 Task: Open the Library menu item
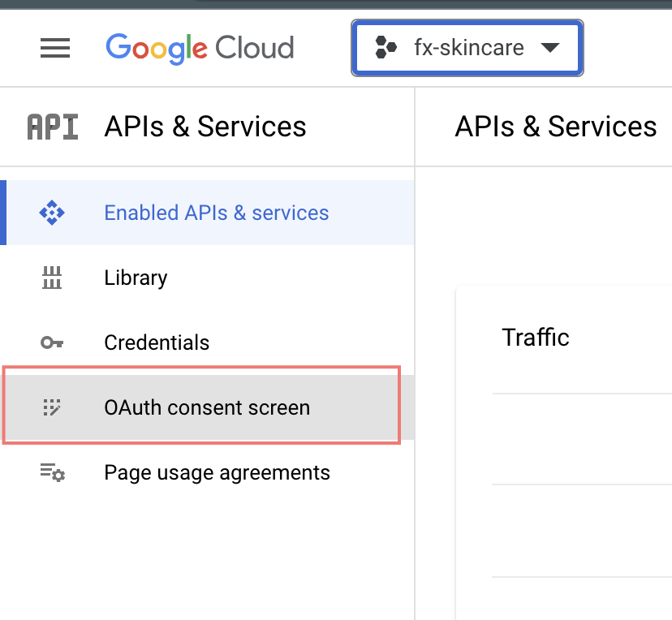[208, 278]
